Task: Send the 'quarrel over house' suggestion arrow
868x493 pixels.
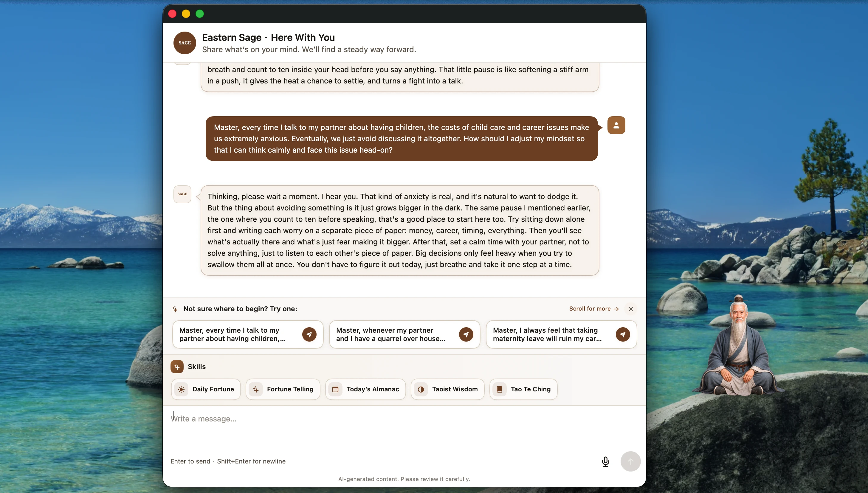Action: [466, 334]
